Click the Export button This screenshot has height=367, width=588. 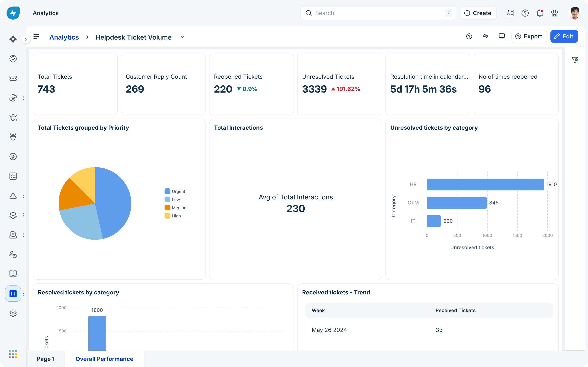click(x=529, y=36)
